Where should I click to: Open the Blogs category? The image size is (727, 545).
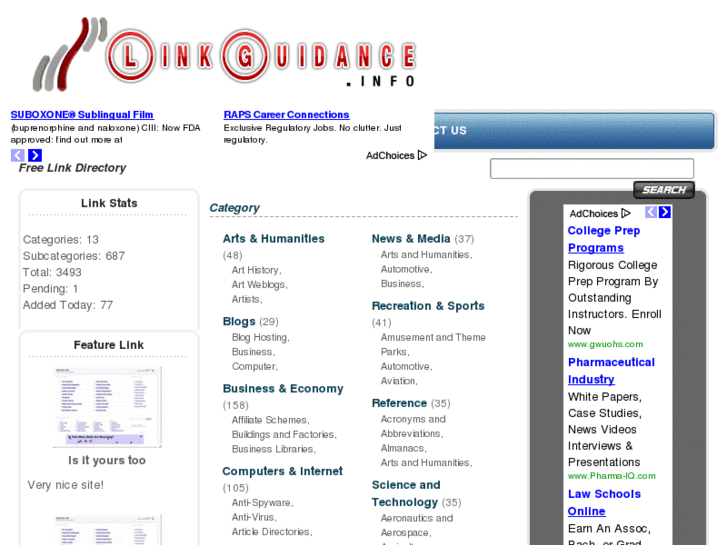coord(239,321)
